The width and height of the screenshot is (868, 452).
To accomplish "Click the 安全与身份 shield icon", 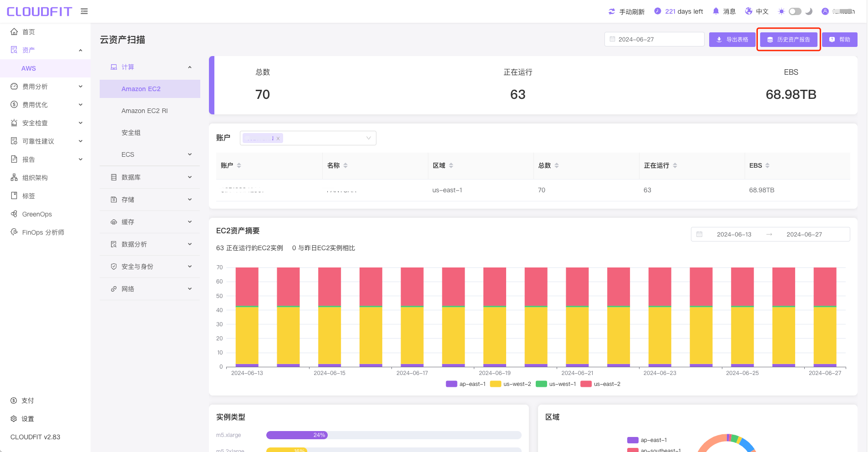I will pyautogui.click(x=114, y=267).
